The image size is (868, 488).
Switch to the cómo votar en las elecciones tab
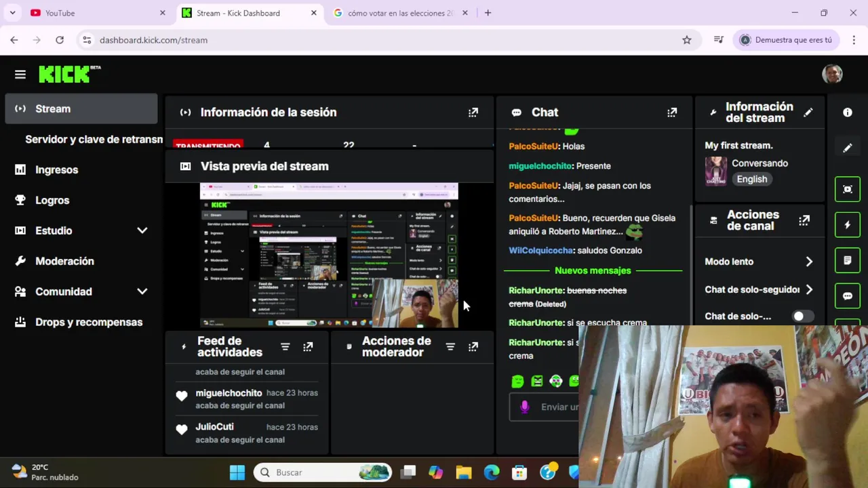pyautogui.click(x=400, y=13)
